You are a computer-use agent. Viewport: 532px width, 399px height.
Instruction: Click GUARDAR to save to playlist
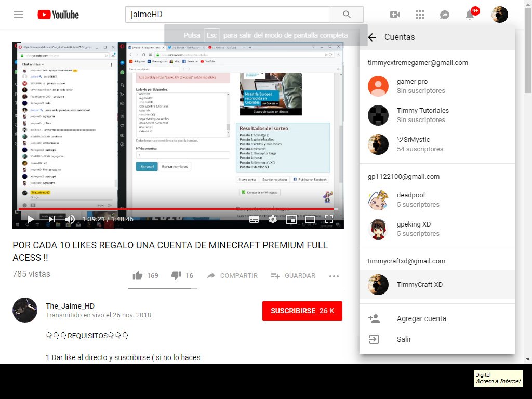pyautogui.click(x=293, y=276)
